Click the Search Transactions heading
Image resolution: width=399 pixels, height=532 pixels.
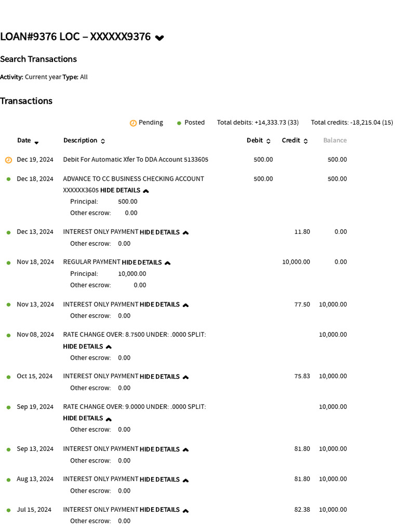(x=38, y=59)
